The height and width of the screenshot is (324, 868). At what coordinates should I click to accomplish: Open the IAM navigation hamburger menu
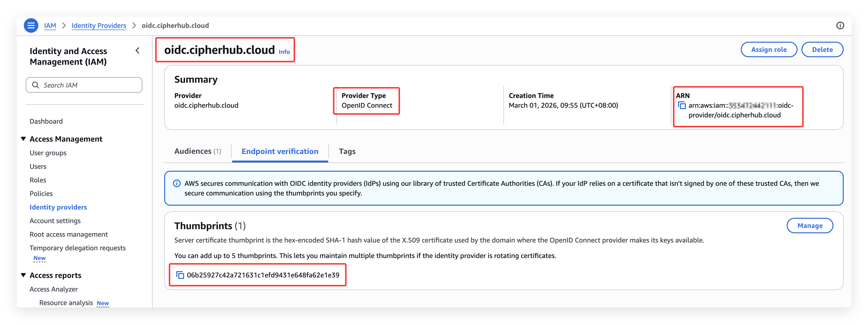point(31,25)
